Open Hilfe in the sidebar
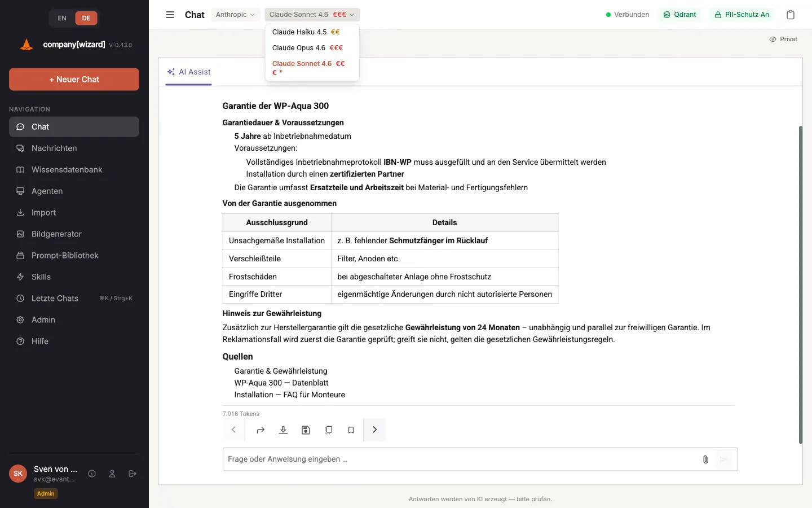812x508 pixels. tap(74, 341)
